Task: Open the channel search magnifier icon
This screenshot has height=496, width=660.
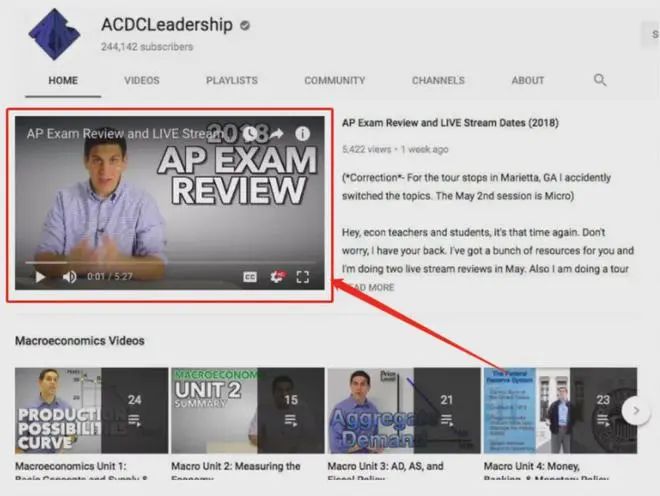Action: (600, 80)
